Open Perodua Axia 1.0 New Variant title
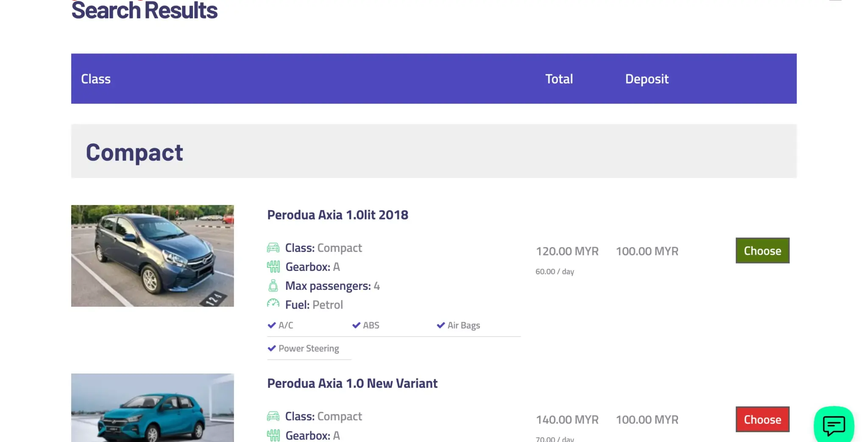Screen dimensions: 868x442 (352, 384)
